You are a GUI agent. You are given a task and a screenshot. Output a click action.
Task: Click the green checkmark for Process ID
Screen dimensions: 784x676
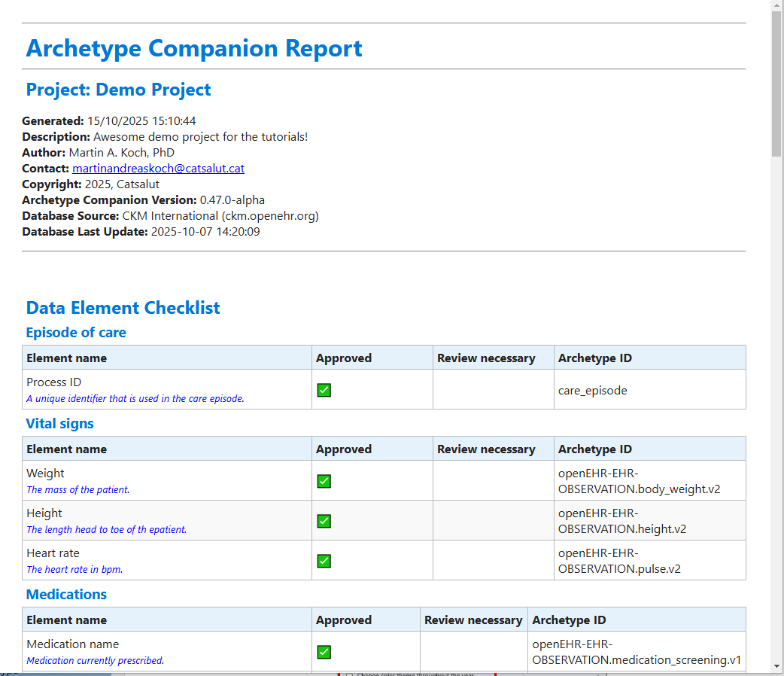[324, 390]
